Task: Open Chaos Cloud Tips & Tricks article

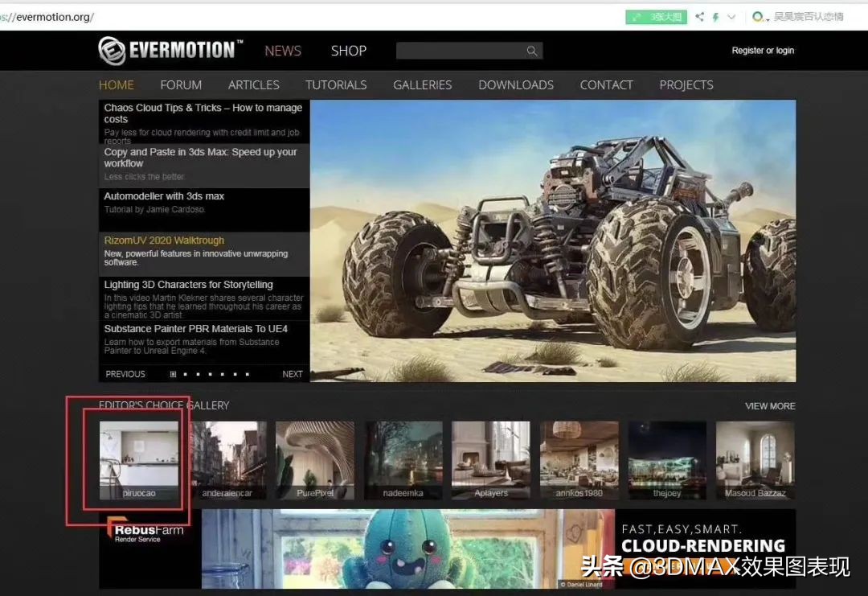Action: 203,122
